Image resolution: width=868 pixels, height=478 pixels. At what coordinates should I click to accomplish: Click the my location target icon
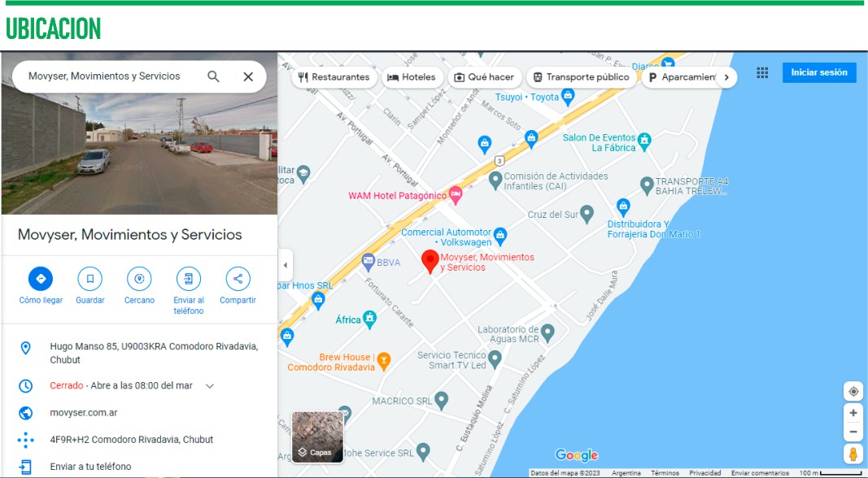coord(853,391)
